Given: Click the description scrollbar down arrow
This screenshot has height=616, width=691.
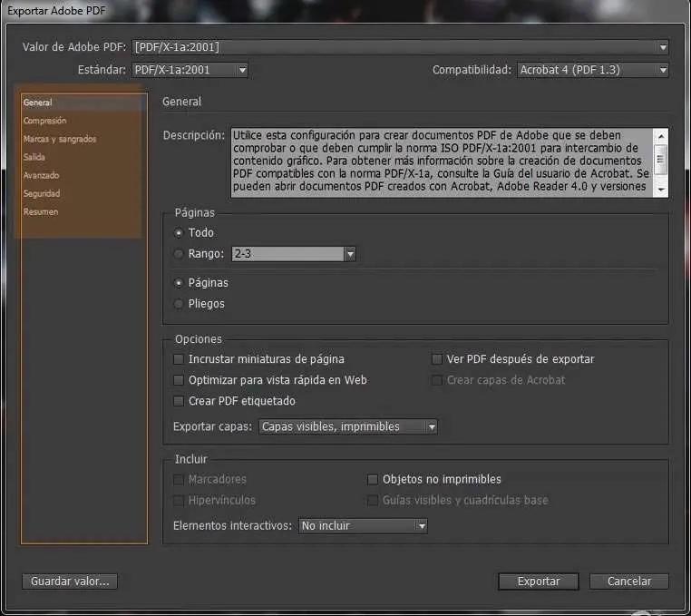Looking at the screenshot, I should coord(660,190).
